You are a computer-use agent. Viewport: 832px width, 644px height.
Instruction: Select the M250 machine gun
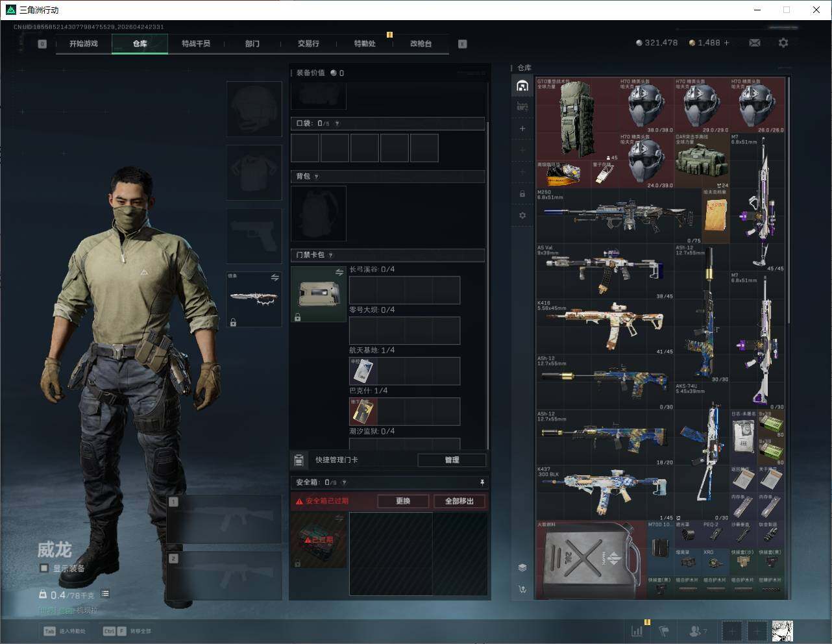tap(619, 216)
